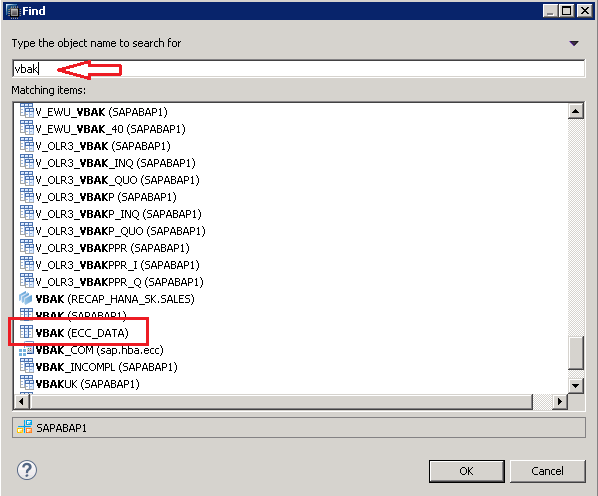Viewport: 598px width, 496px height.
Task: Click the icon next to V_OLR3_VBAK (SAPABAP1)
Action: [x=27, y=145]
